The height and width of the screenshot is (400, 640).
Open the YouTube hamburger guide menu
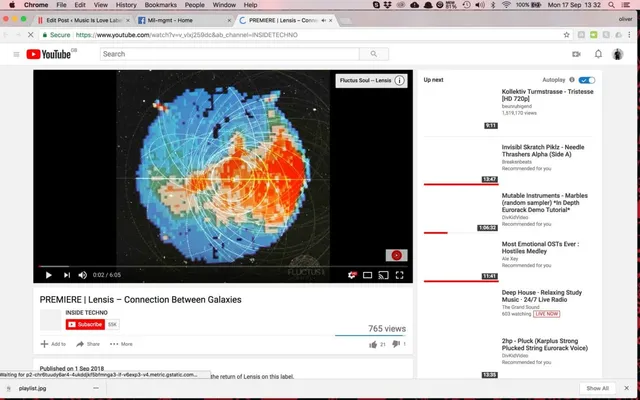16,54
